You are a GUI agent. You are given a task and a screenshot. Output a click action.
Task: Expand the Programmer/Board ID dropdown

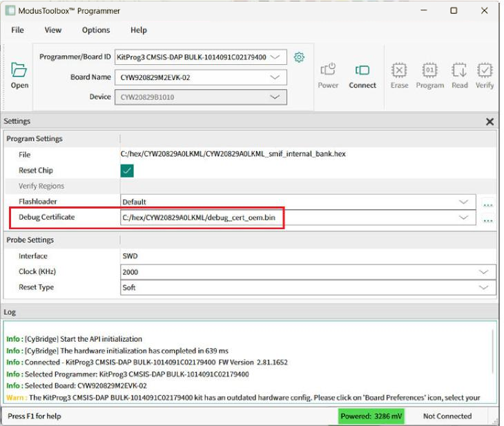275,57
